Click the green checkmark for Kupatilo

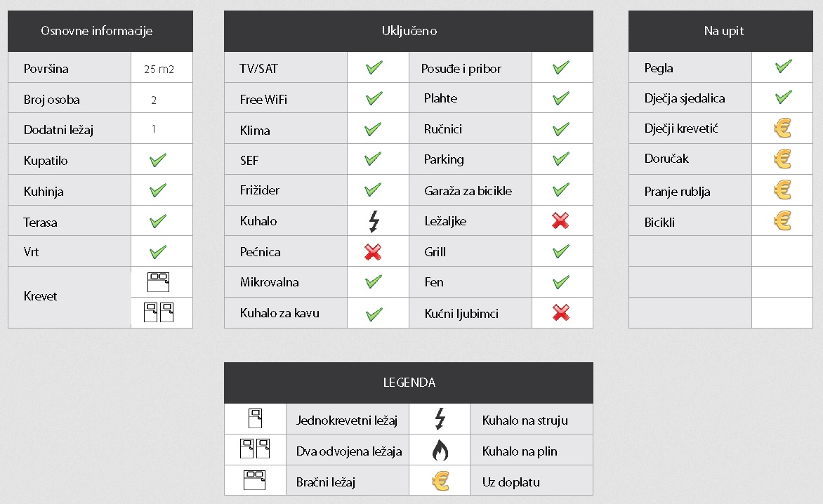coord(158,160)
